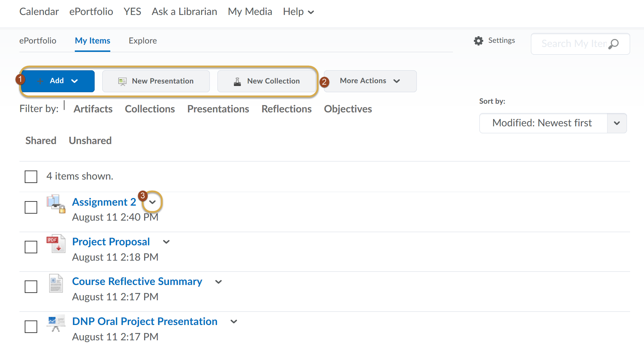Open the Add dropdown button

click(58, 81)
